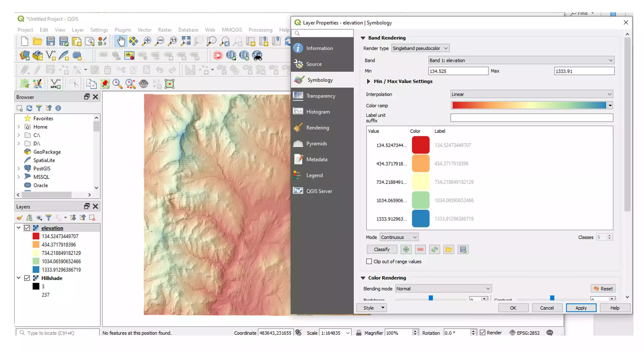Image resolution: width=644 pixels, height=351 pixels.
Task: Click the red Remove selected rows button
Action: tap(420, 249)
